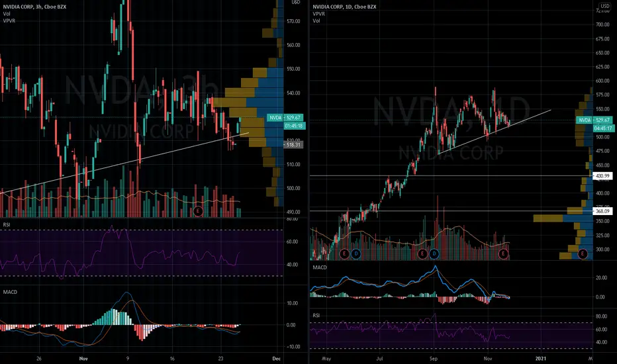Click the 16 date on the 3h time axis
The height and width of the screenshot is (364, 617).
(x=171, y=359)
